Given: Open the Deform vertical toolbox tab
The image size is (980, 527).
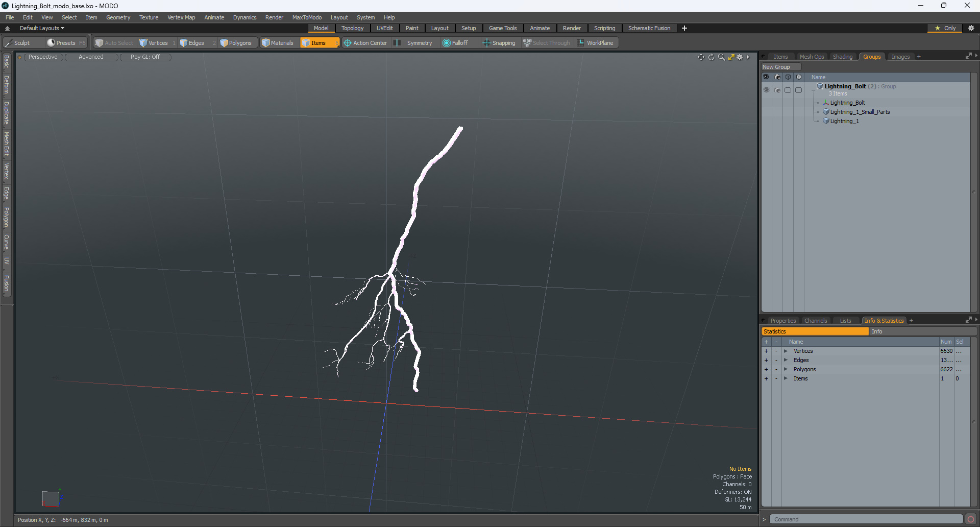Looking at the screenshot, I should (x=6, y=85).
